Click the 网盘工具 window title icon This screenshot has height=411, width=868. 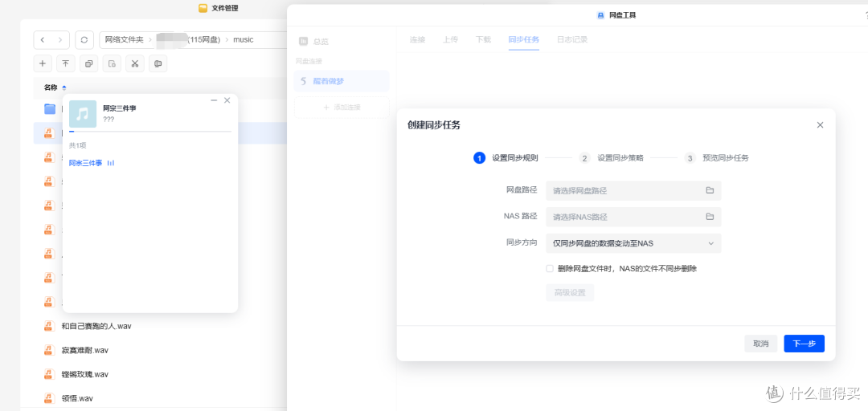tap(600, 15)
